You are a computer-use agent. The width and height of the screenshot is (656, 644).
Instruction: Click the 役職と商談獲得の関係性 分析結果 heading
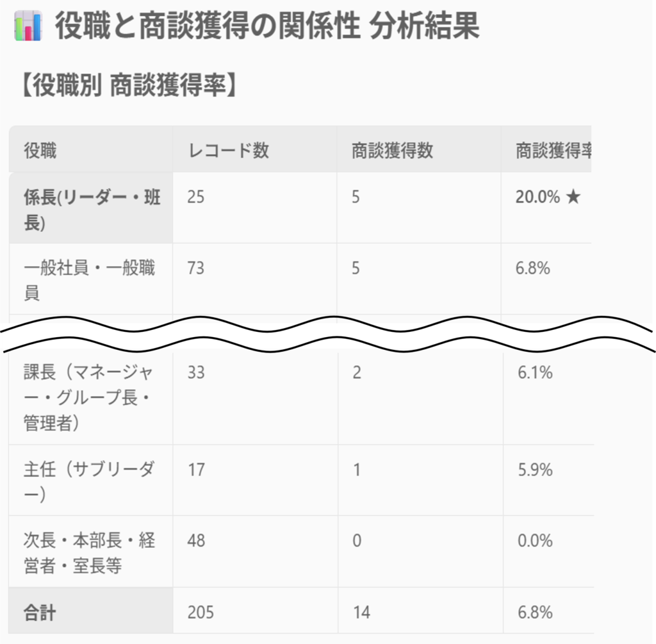266,28
